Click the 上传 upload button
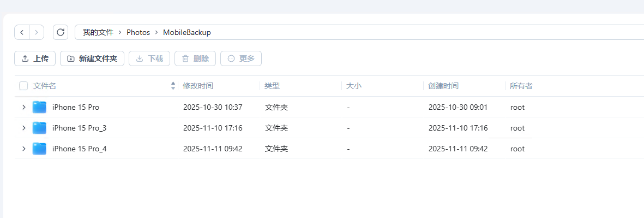 35,58
